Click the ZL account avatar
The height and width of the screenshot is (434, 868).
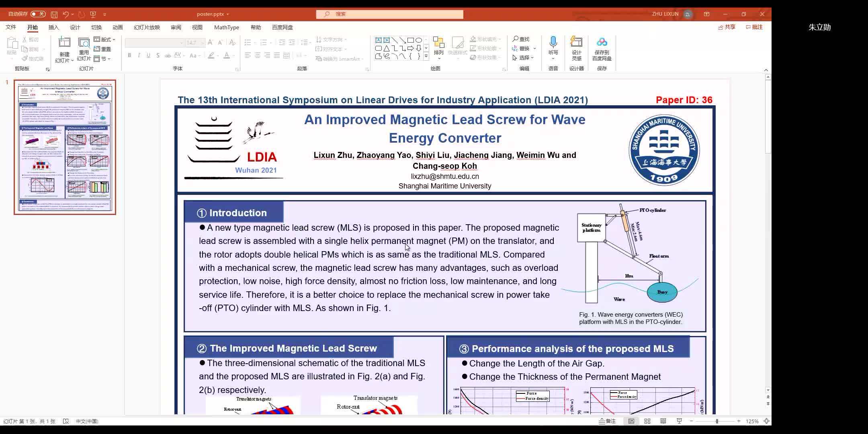(688, 14)
